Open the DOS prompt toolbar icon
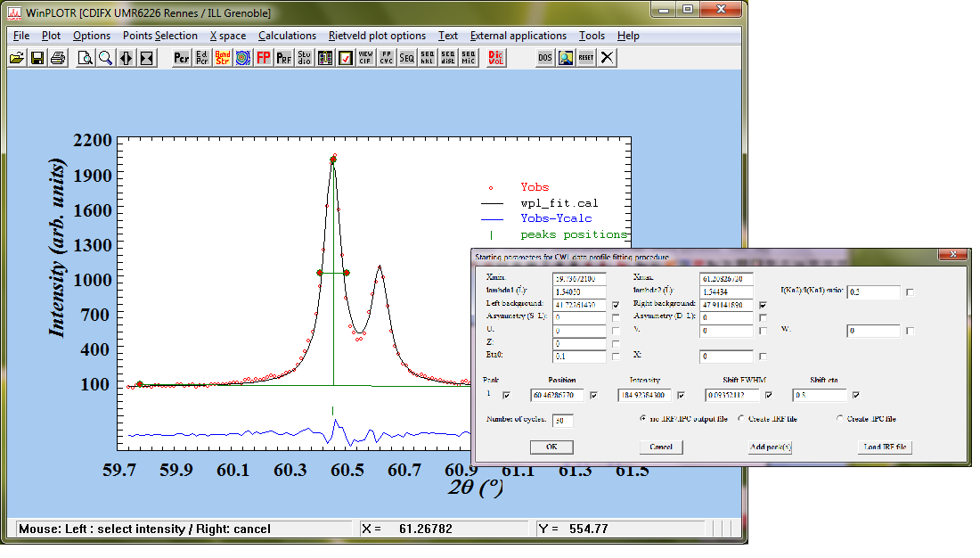The image size is (980, 558). click(545, 58)
